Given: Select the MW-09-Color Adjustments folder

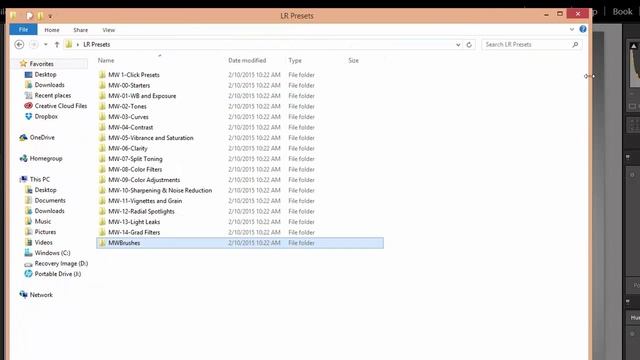Looking at the screenshot, I should point(144,180).
